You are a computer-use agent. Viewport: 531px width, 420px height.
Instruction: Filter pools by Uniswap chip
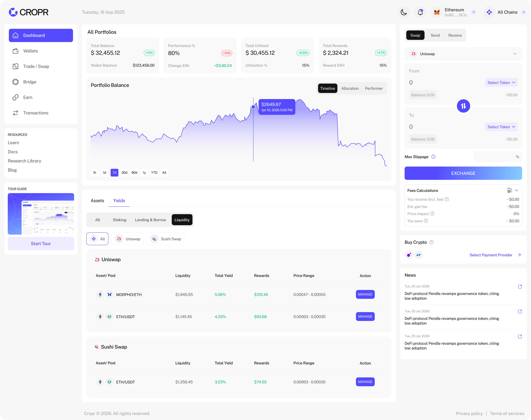127,239
